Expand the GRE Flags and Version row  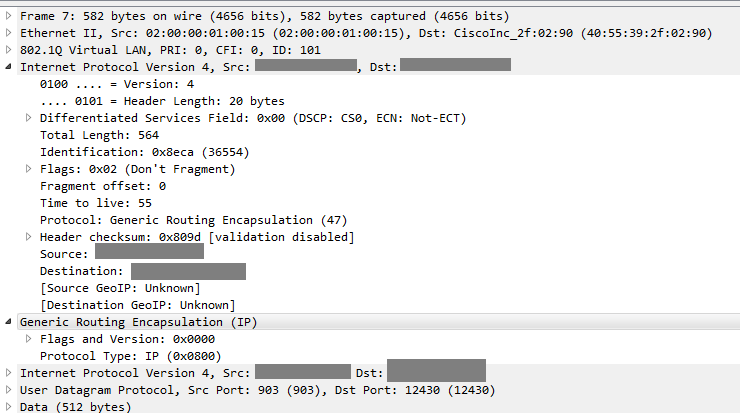pyautogui.click(x=28, y=339)
